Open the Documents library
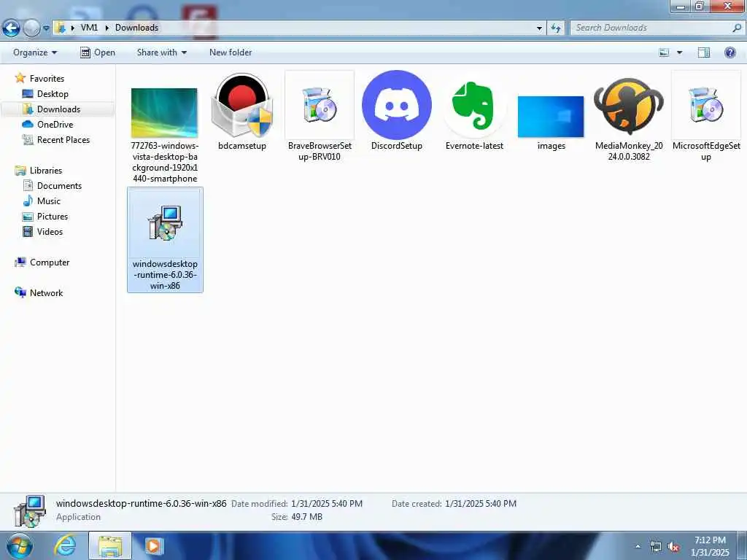The width and height of the screenshot is (747, 560). point(53,185)
